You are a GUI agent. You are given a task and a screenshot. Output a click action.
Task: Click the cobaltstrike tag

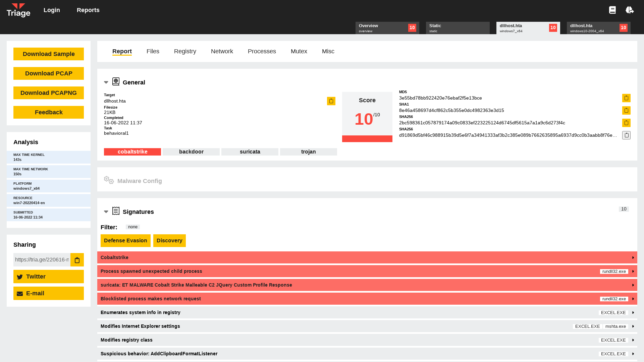point(132,152)
